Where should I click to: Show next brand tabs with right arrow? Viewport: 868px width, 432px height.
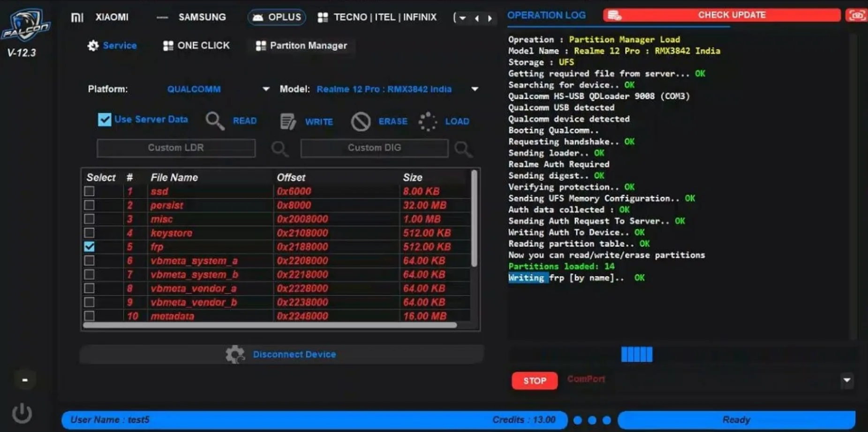click(x=490, y=18)
